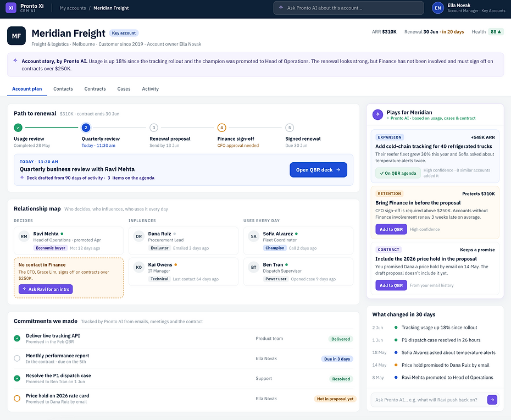Image resolution: width=511 pixels, height=420 pixels.
Task: Open Ben Tran's BT avatar
Action: coord(253,267)
